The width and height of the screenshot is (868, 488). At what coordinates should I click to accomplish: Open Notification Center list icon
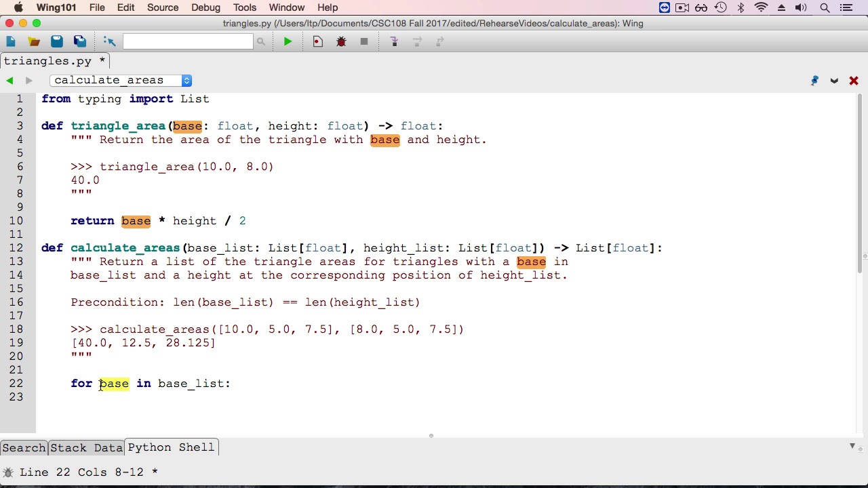click(846, 7)
